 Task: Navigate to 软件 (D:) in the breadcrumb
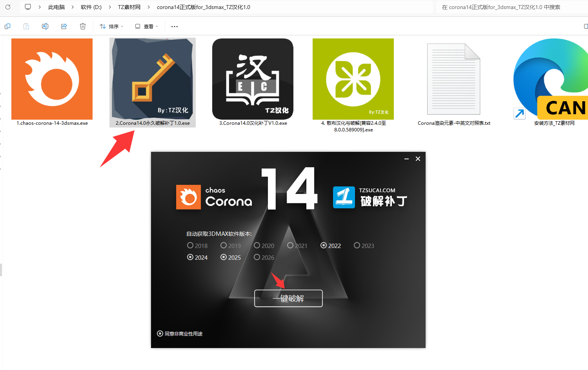coord(91,7)
